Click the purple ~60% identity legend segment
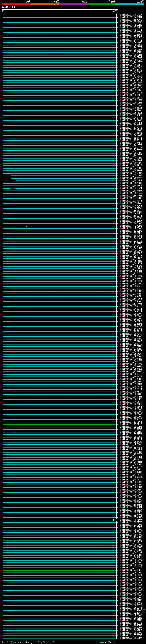 [73, 4]
